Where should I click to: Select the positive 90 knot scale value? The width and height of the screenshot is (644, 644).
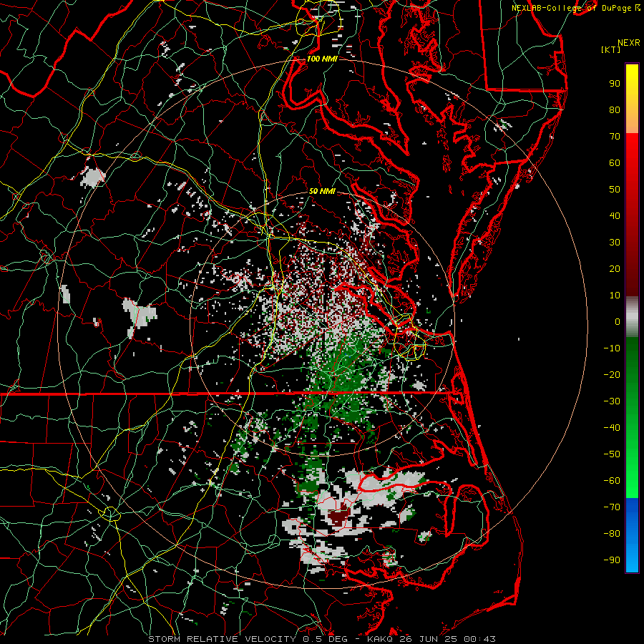pos(615,84)
